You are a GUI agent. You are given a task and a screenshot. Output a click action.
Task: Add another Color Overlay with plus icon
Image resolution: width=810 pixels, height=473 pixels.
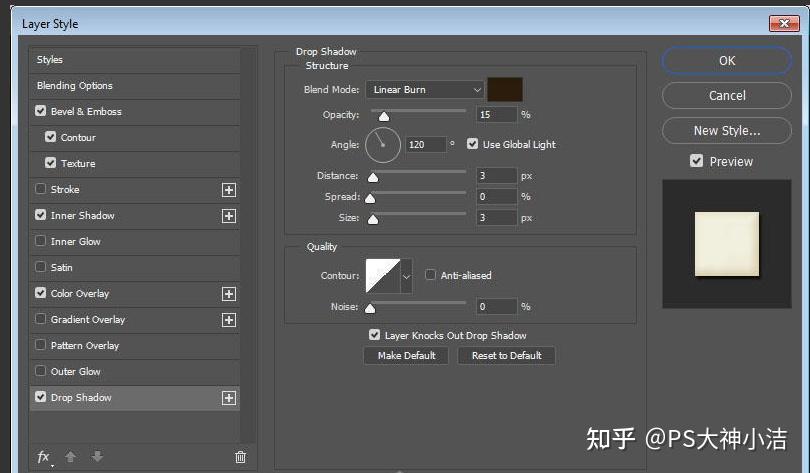click(x=229, y=294)
